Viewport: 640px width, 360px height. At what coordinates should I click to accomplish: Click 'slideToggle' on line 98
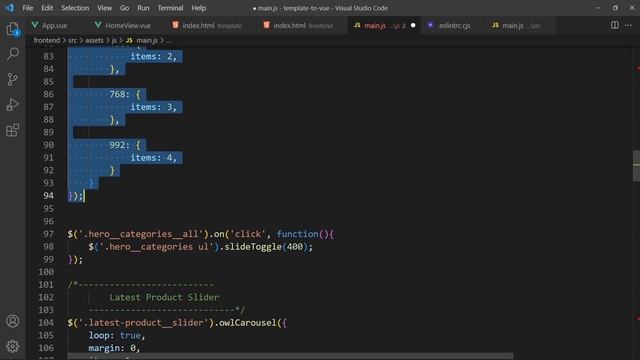(253, 247)
